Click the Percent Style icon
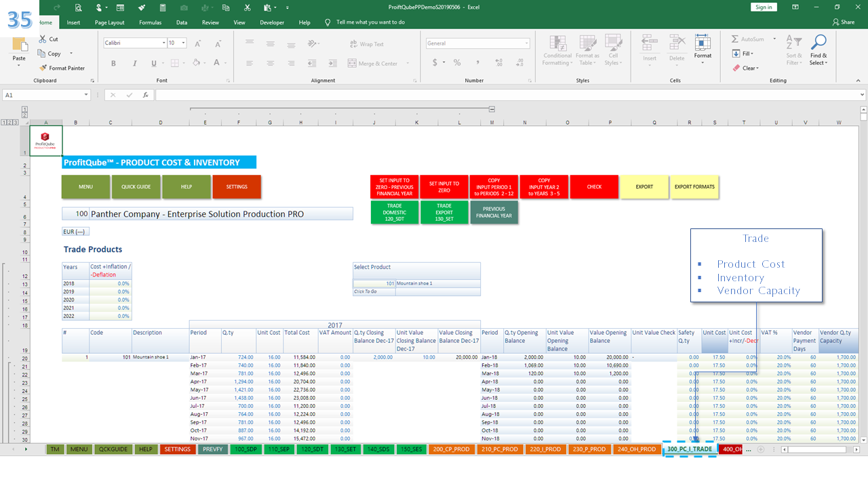868x488 pixels. pos(457,63)
